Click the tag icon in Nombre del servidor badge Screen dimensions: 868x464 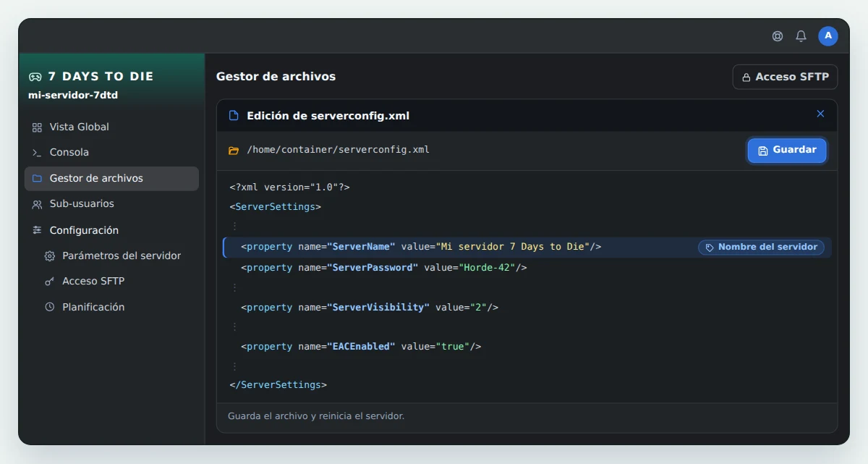710,248
